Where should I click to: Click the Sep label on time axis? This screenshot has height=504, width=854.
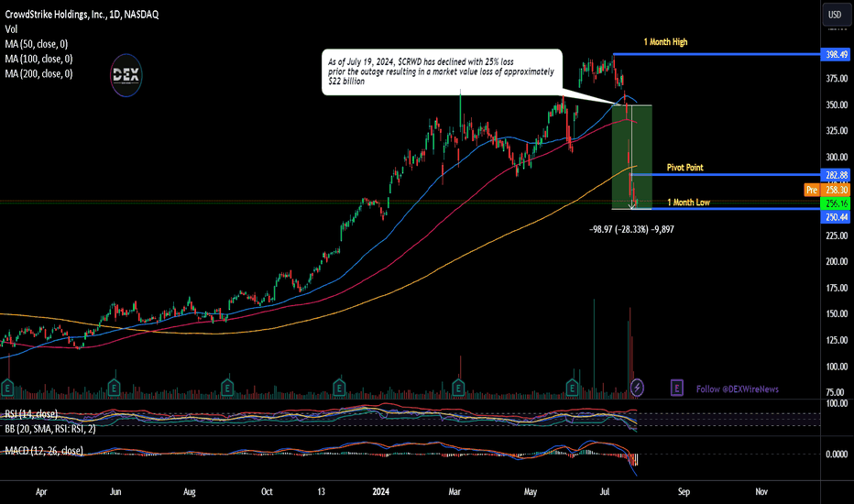[684, 491]
